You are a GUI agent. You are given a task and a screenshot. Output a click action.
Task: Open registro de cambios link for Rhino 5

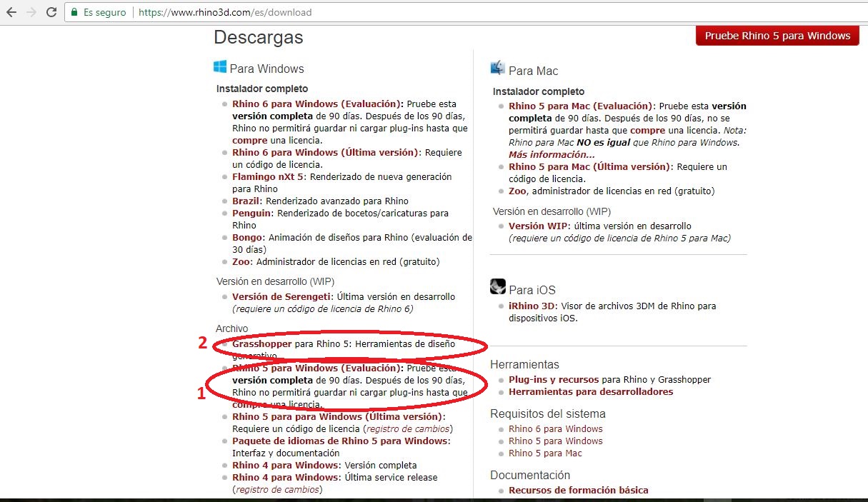pyautogui.click(x=408, y=428)
